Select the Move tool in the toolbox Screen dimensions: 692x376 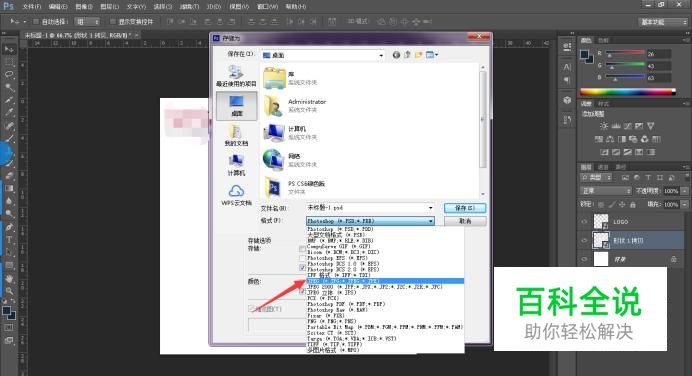9,49
